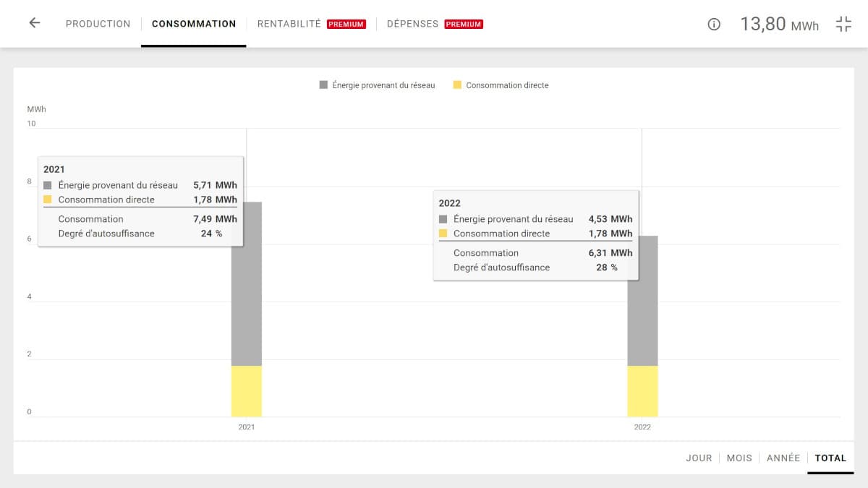
Task: Switch to the Production tab
Action: (x=98, y=24)
